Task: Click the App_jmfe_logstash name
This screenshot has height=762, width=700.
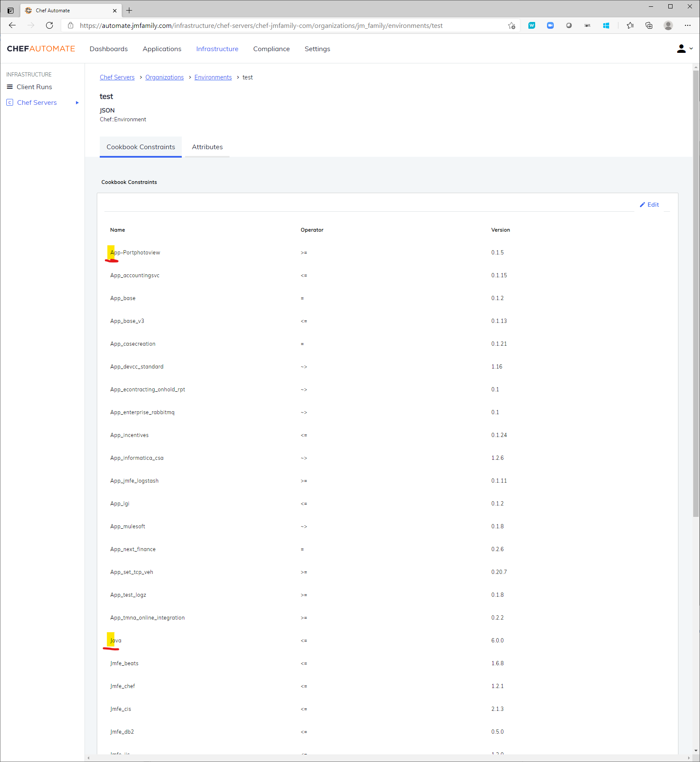Action: tap(134, 481)
